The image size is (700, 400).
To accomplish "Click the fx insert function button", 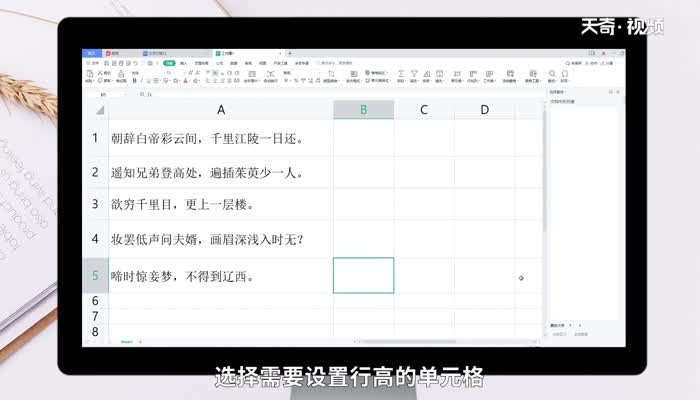I will (x=149, y=95).
